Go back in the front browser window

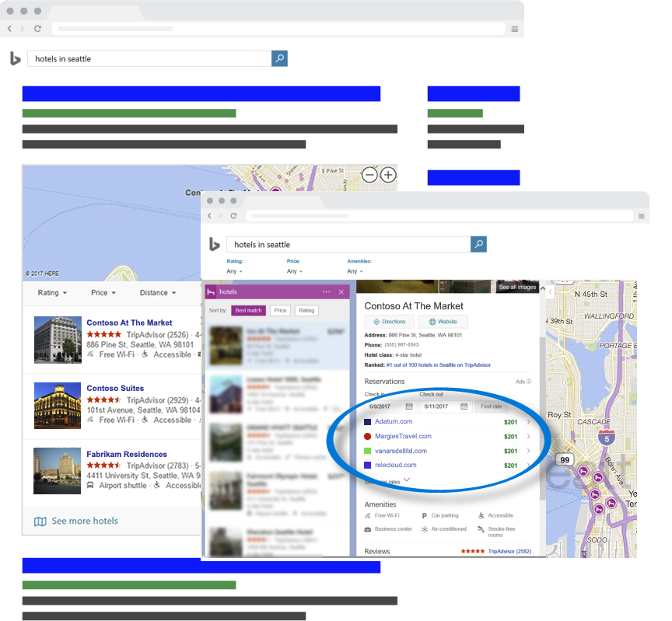point(209,216)
